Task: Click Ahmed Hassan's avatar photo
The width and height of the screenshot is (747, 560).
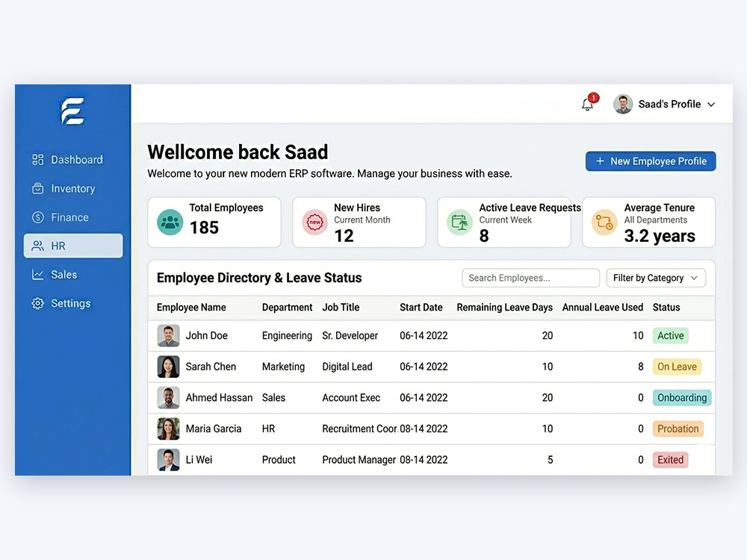Action: pyautogui.click(x=168, y=398)
